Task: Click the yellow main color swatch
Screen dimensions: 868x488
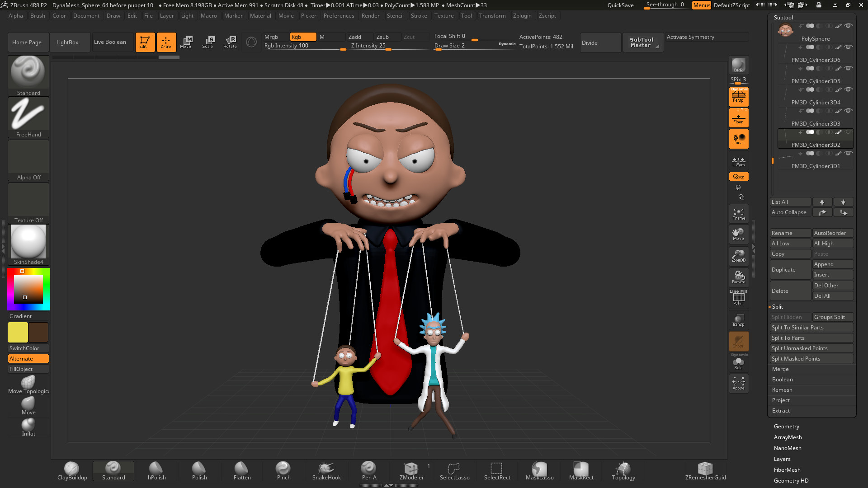Action: point(18,333)
